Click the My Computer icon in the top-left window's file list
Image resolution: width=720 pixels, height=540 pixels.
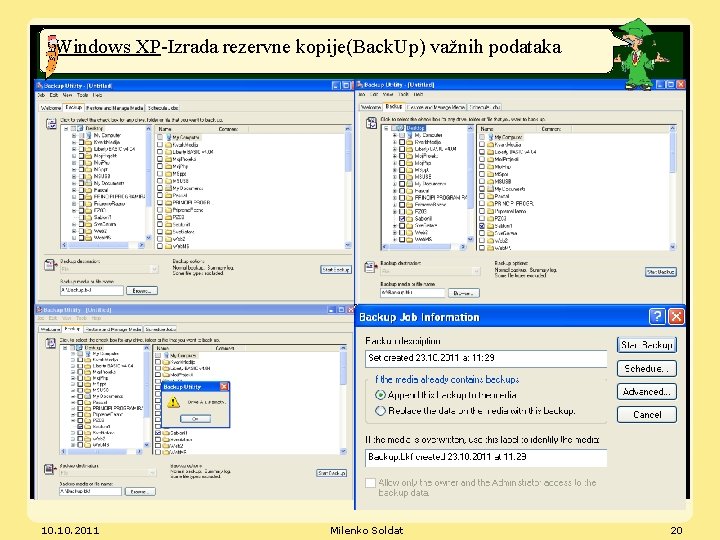point(169,137)
